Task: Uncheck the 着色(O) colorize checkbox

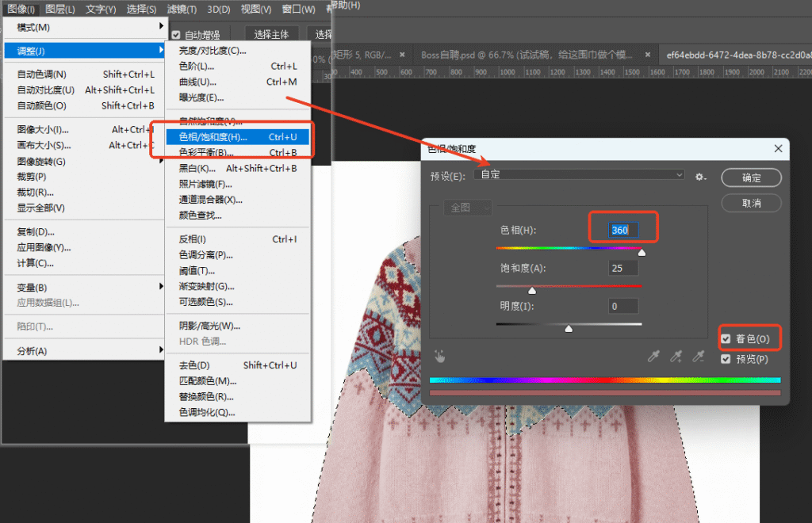Action: [x=726, y=339]
